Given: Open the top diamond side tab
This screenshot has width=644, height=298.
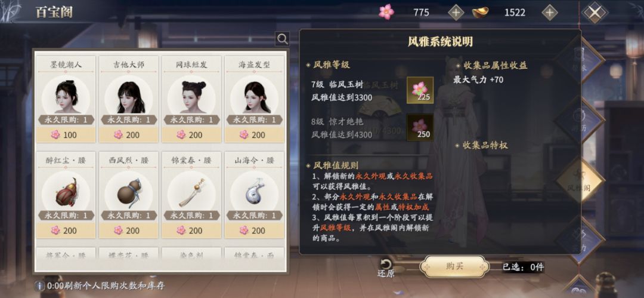Looking at the screenshot, I should pyautogui.click(x=580, y=60).
